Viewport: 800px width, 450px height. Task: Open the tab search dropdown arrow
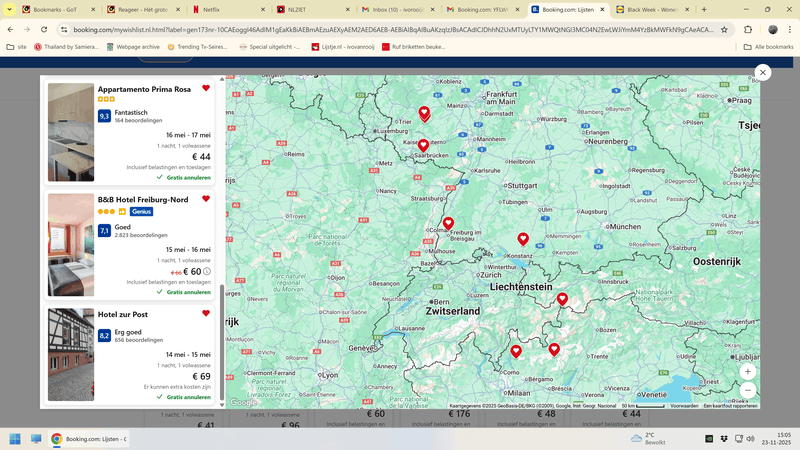point(9,10)
